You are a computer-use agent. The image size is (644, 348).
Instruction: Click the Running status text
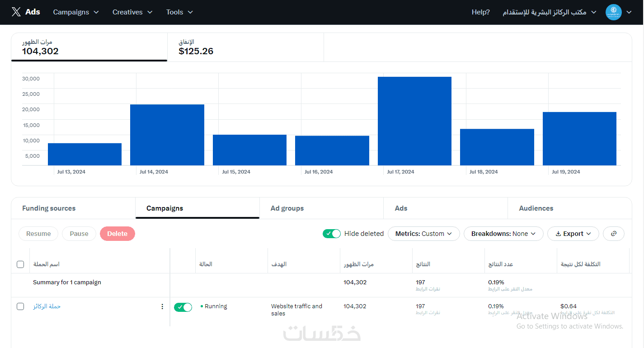[x=216, y=306]
